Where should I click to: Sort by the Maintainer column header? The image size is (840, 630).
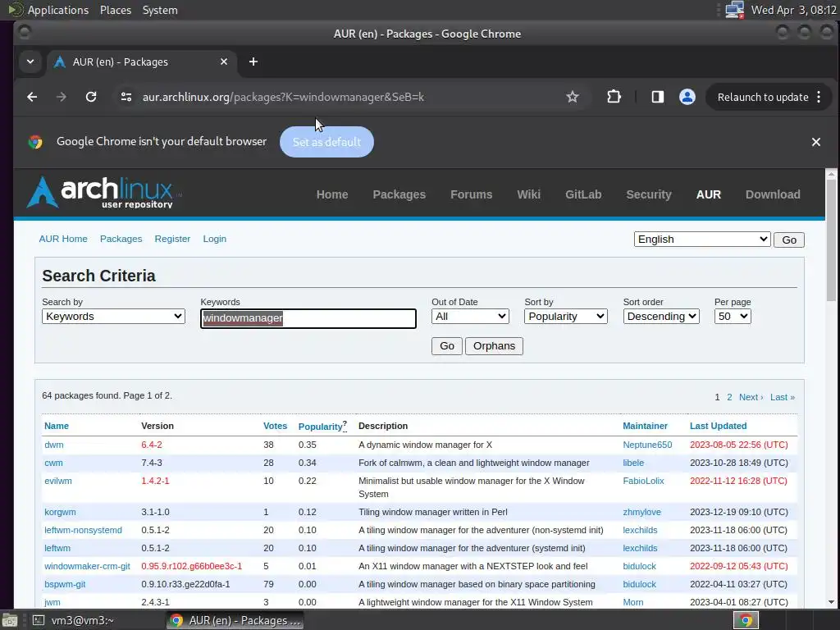(x=645, y=426)
